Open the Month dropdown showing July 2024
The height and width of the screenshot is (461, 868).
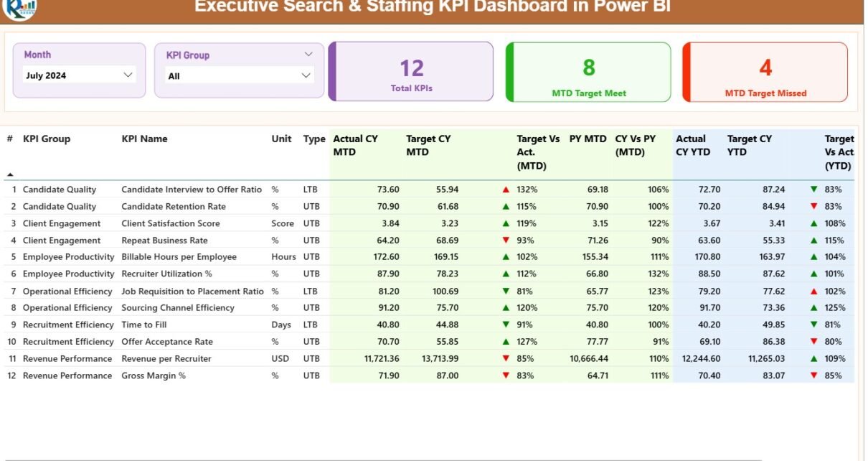point(79,75)
